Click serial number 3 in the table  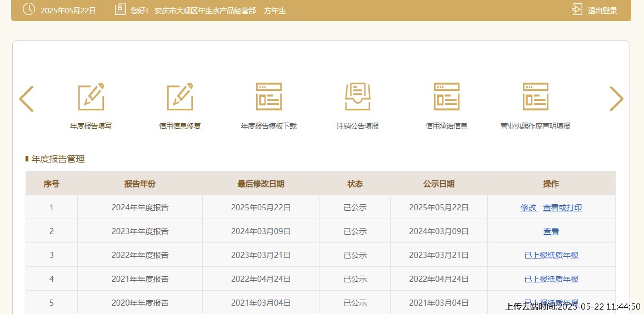[51, 255]
